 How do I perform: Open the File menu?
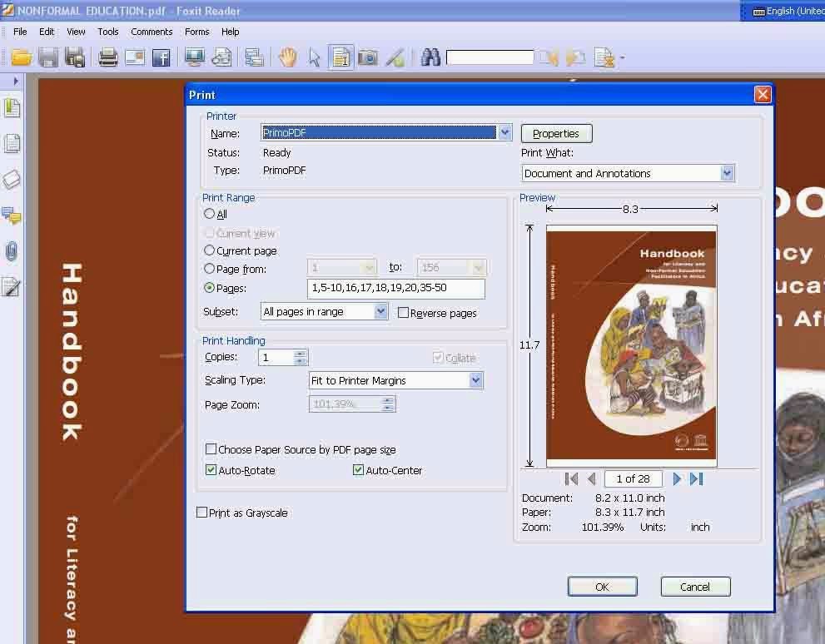coord(20,32)
